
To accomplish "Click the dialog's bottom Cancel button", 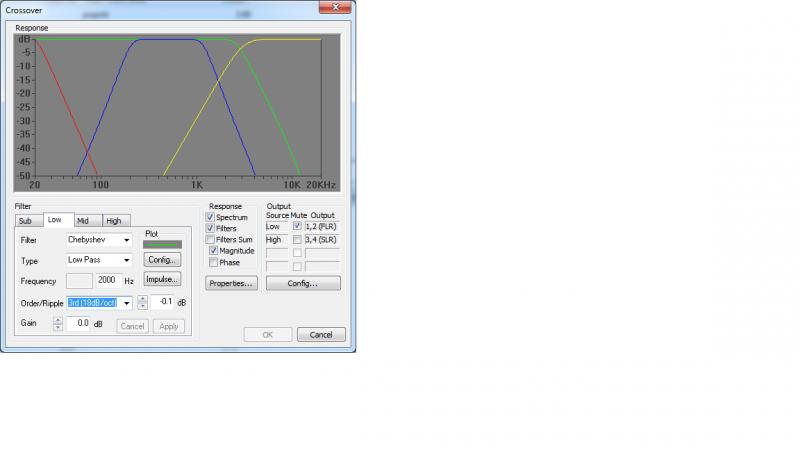I will (321, 335).
